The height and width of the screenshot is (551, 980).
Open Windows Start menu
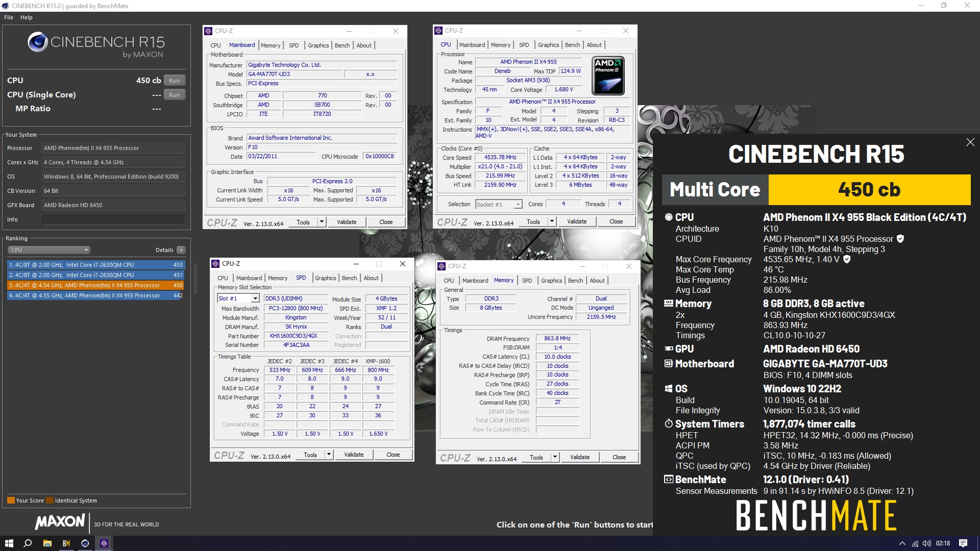(9, 543)
